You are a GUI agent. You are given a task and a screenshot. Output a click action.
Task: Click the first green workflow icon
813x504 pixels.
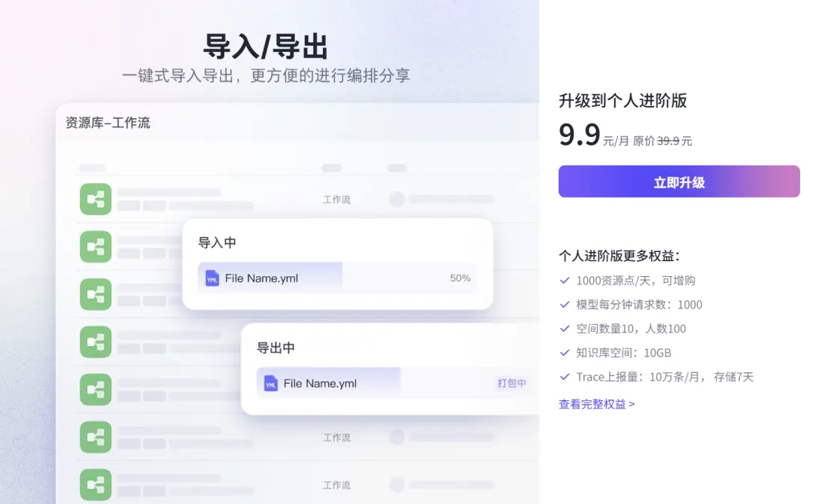coord(96,199)
